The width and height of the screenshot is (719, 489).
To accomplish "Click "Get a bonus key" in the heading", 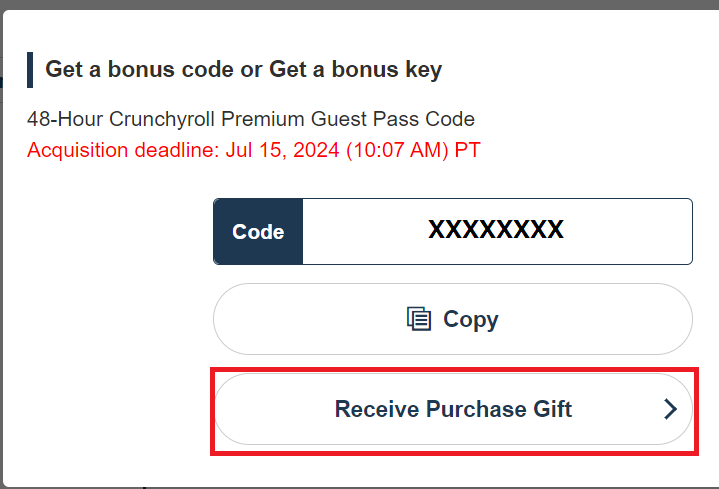I will 355,70.
